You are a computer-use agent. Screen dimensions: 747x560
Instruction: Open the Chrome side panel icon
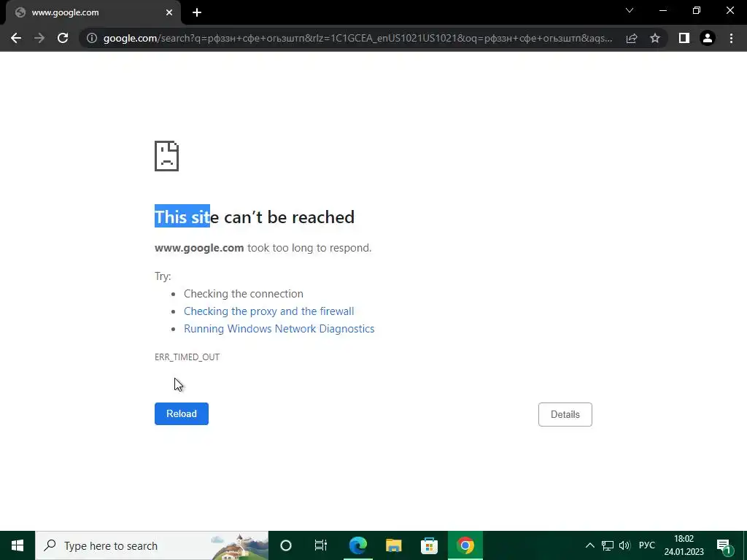coord(684,38)
